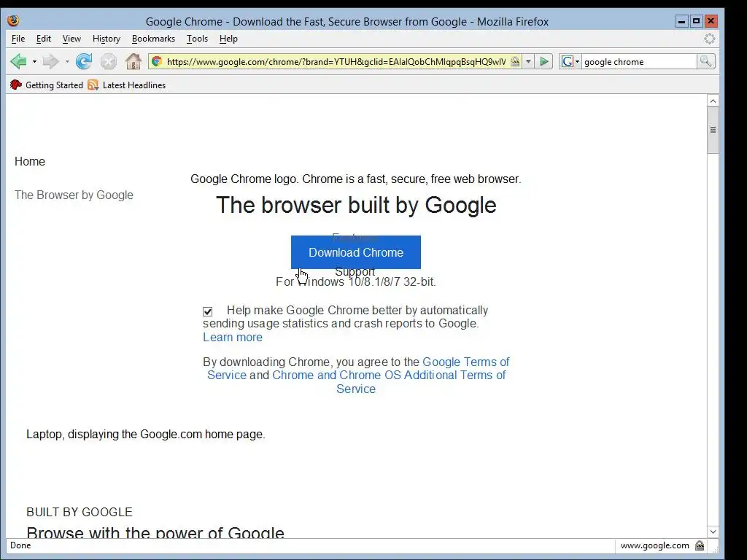Maximize the Firefox window
This screenshot has height=560, width=747.
(696, 21)
